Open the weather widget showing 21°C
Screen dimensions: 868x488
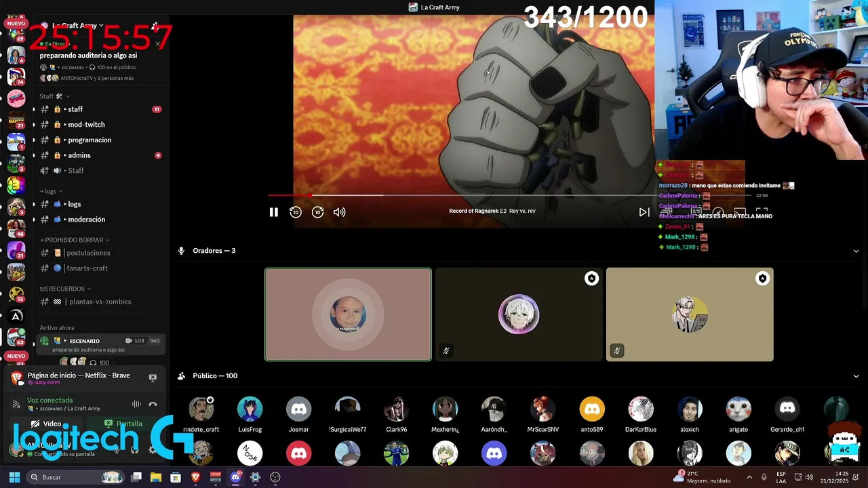(x=702, y=477)
